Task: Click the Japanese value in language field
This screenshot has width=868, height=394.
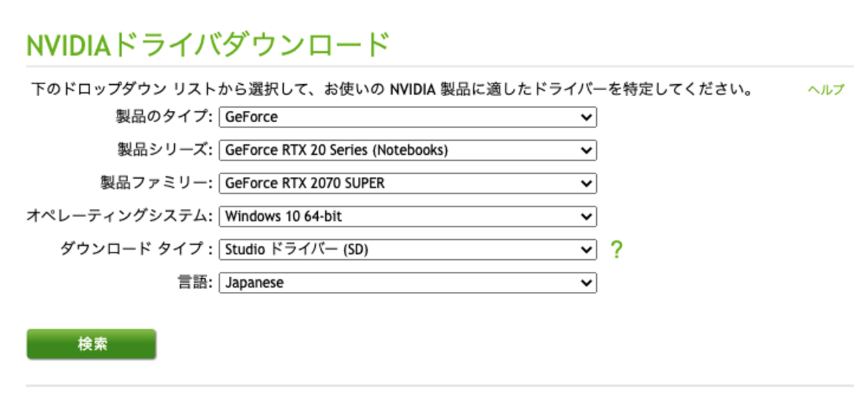Action: (x=255, y=283)
